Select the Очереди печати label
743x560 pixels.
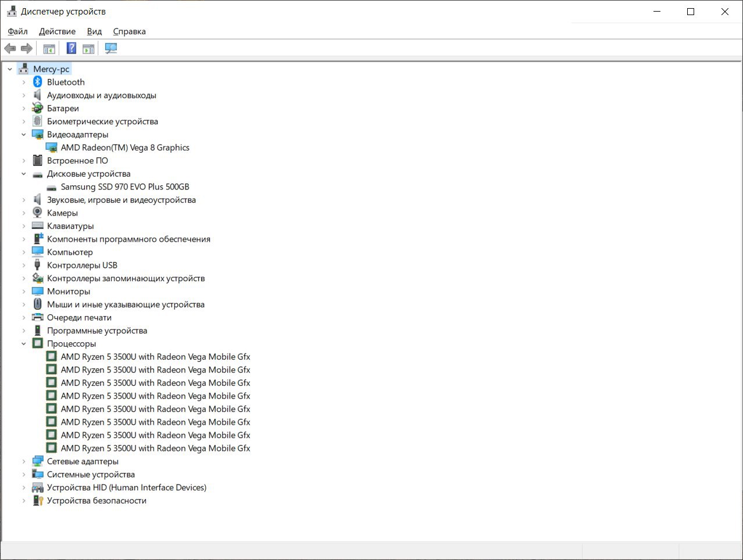[79, 317]
